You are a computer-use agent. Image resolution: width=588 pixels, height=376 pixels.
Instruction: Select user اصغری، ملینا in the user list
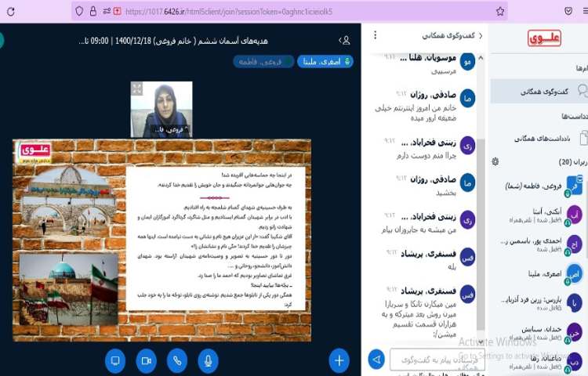click(539, 274)
